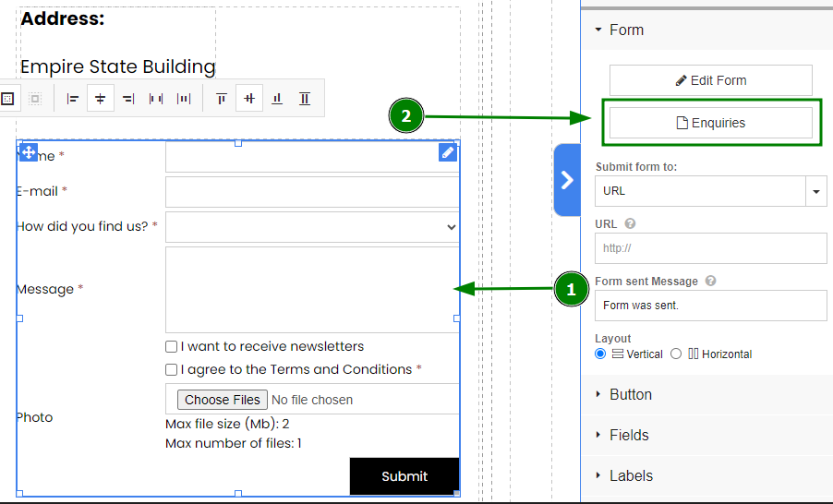Image resolution: width=833 pixels, height=504 pixels.
Task: Click into the Message text area
Action: (x=312, y=290)
